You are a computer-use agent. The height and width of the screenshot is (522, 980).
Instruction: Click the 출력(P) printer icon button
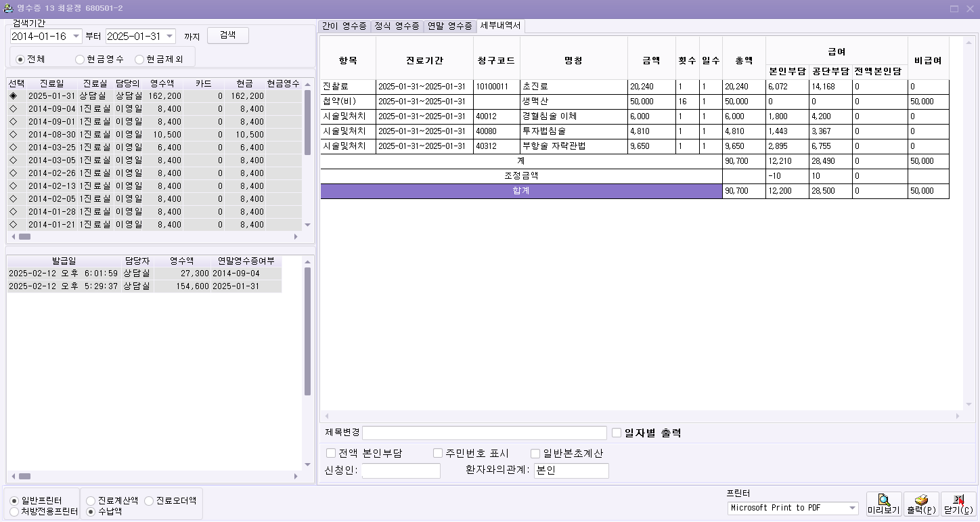(921, 504)
